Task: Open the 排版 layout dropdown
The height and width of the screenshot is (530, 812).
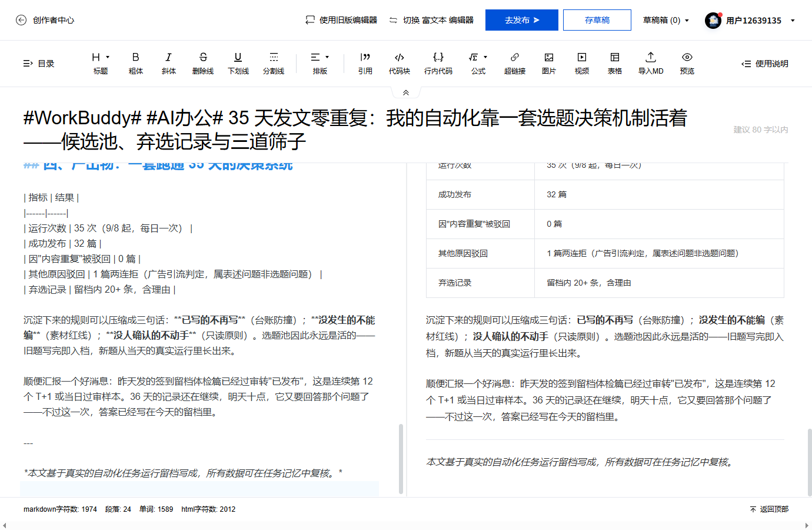Action: coord(320,64)
